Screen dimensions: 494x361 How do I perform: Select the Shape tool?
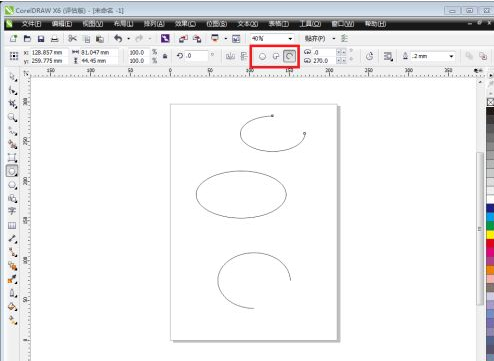click(13, 91)
